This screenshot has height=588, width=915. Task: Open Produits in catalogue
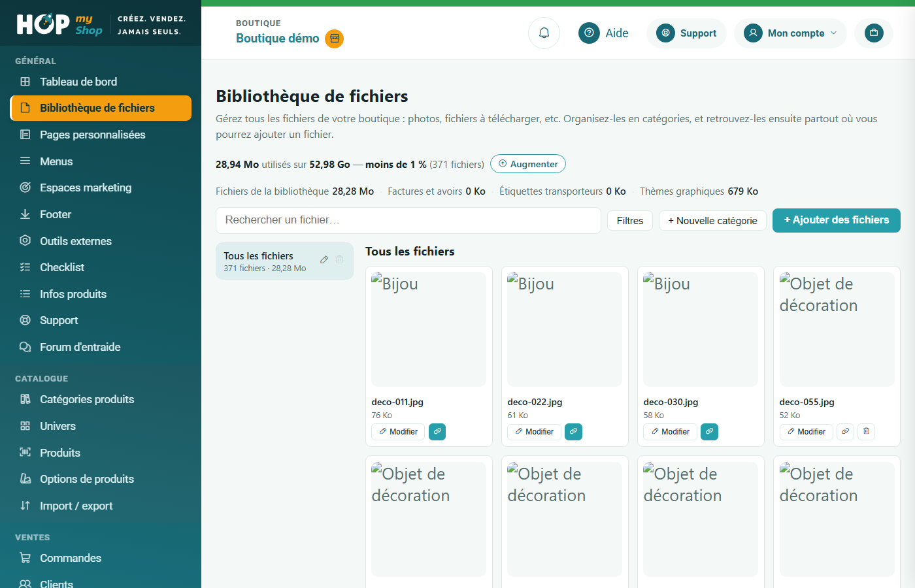point(101,453)
